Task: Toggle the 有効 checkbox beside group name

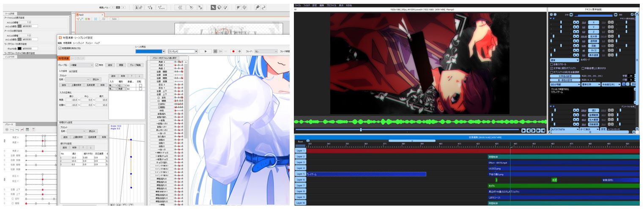Action: 96,65
